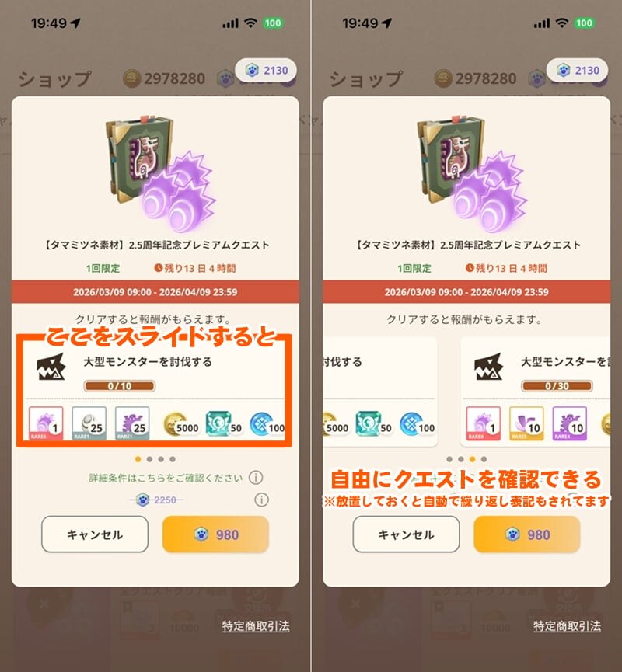
Task: Tap the blue orb reward with 100, left card
Action: coord(267,424)
